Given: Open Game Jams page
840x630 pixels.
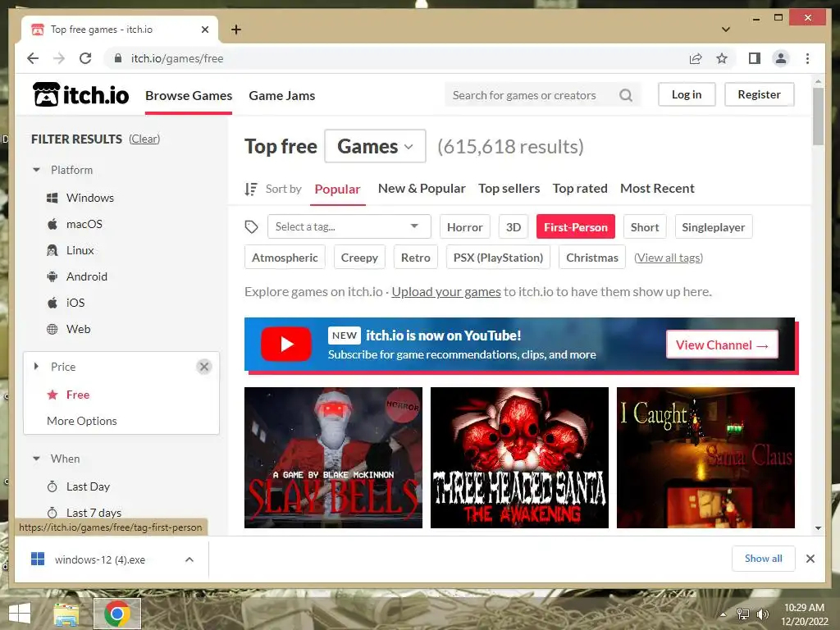Looking at the screenshot, I should coord(282,95).
